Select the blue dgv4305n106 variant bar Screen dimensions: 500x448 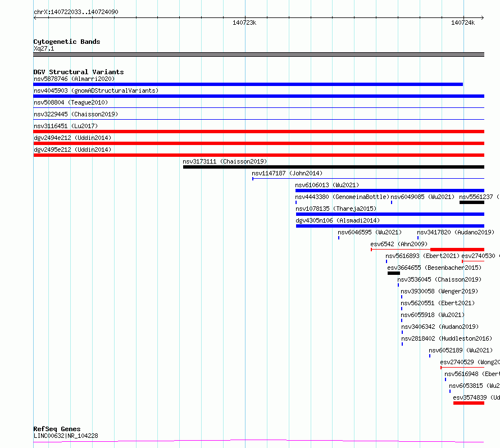click(390, 226)
